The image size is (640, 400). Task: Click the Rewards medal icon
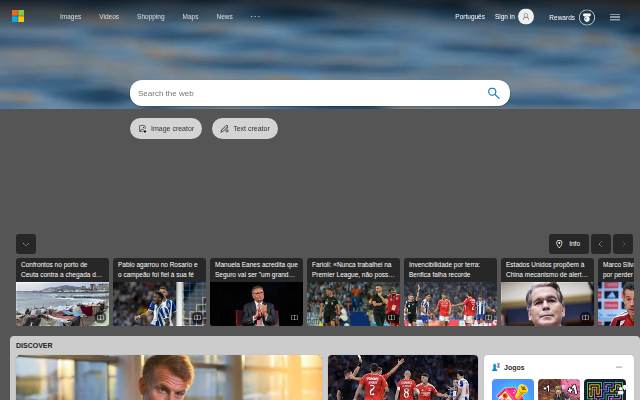pos(587,18)
